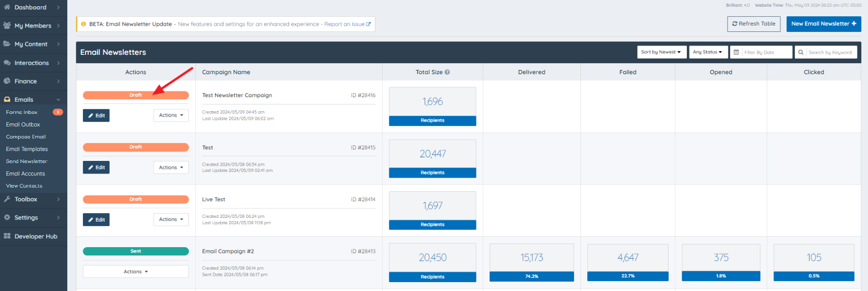Click the 1,696 Recipients box
868x291 pixels.
pos(433,107)
